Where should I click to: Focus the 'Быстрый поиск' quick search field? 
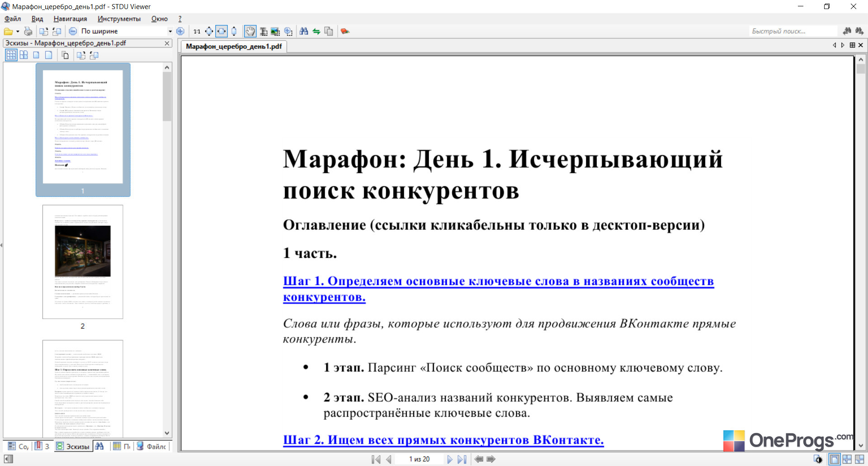[793, 31]
